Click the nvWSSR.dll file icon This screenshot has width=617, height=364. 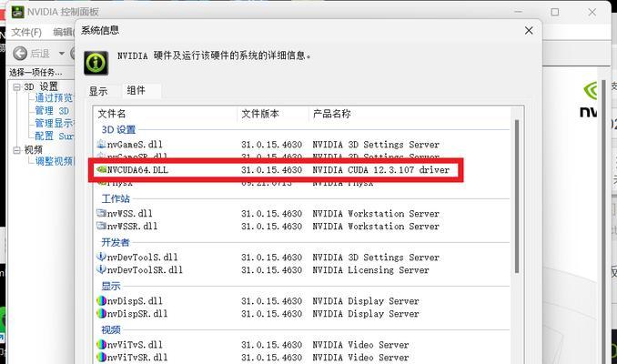102,226
